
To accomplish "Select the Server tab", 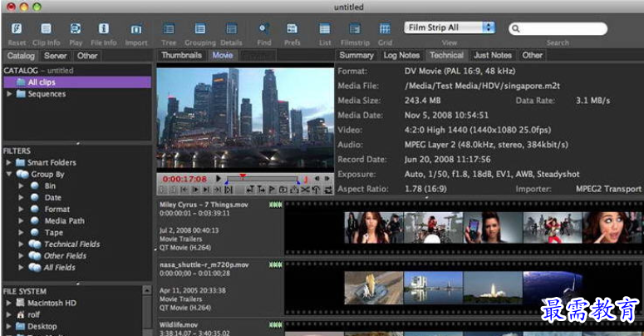I will (56, 56).
